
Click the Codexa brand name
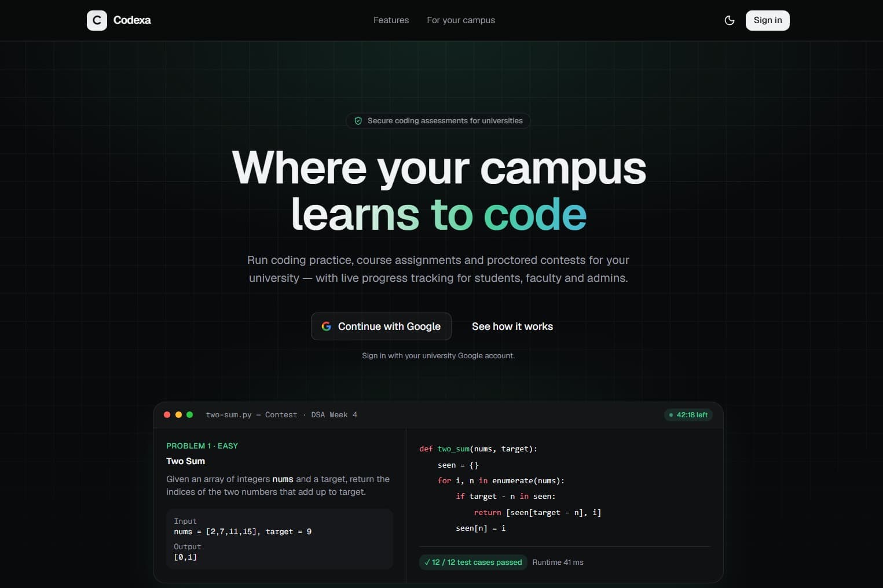(x=132, y=20)
